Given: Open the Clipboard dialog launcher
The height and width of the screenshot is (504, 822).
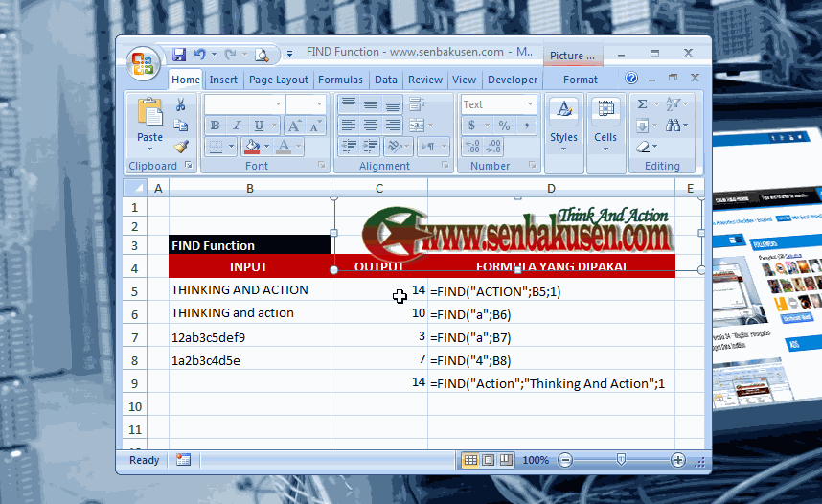Looking at the screenshot, I should pos(189,165).
